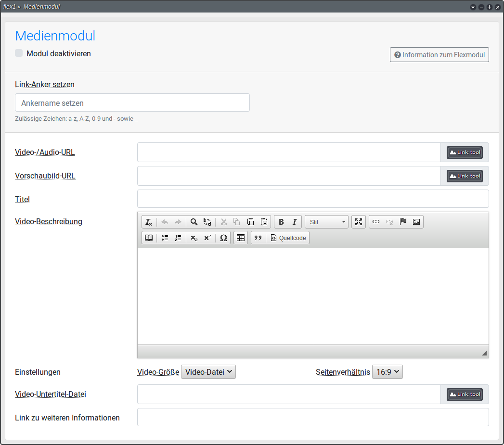
Task: Enable the Modul deaktivieren checkbox
Action: [x=18, y=53]
